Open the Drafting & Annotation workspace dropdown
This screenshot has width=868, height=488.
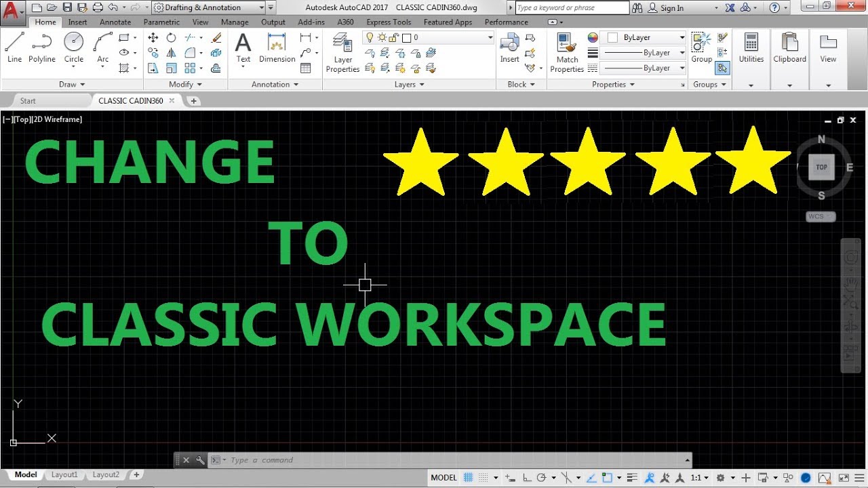pos(209,7)
